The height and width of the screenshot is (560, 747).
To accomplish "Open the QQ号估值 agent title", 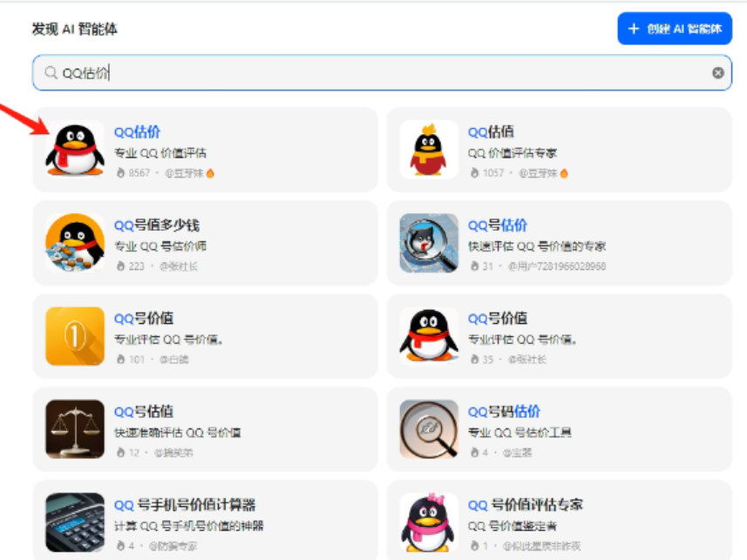I will 144,411.
